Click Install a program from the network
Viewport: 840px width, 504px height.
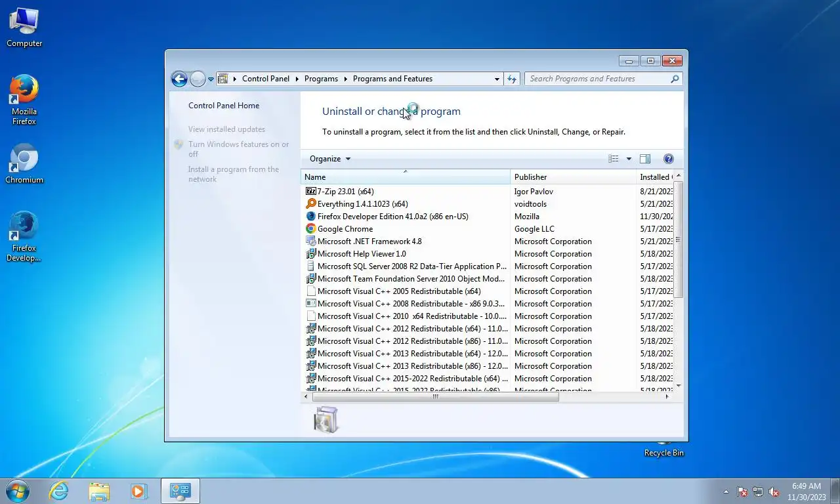[x=233, y=174]
